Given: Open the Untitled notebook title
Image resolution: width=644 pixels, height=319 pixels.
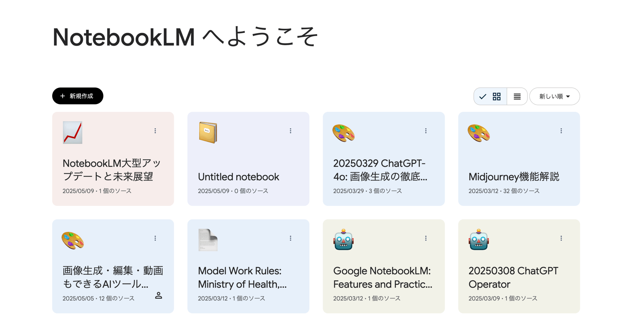Looking at the screenshot, I should [x=238, y=177].
